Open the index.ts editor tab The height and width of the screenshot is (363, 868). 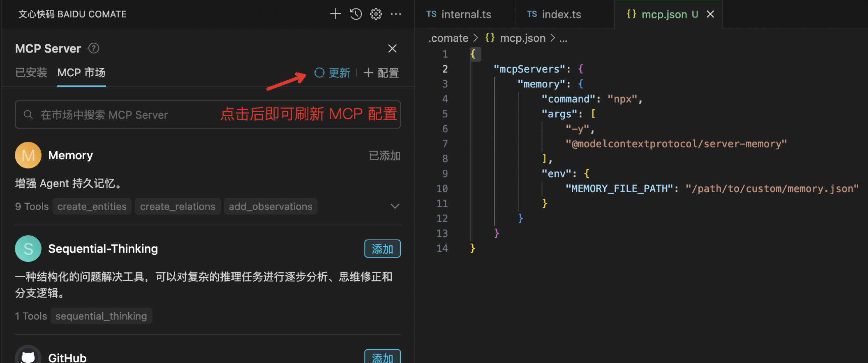(565, 14)
